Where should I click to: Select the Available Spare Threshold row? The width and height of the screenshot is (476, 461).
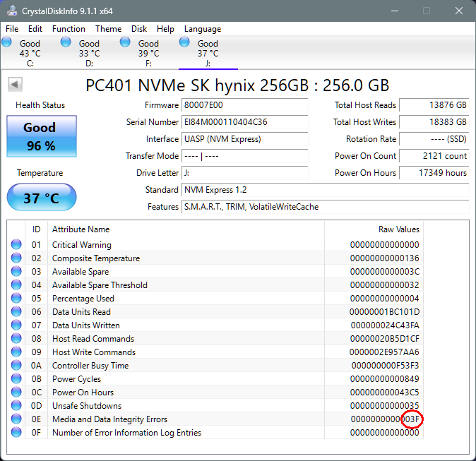tap(100, 285)
